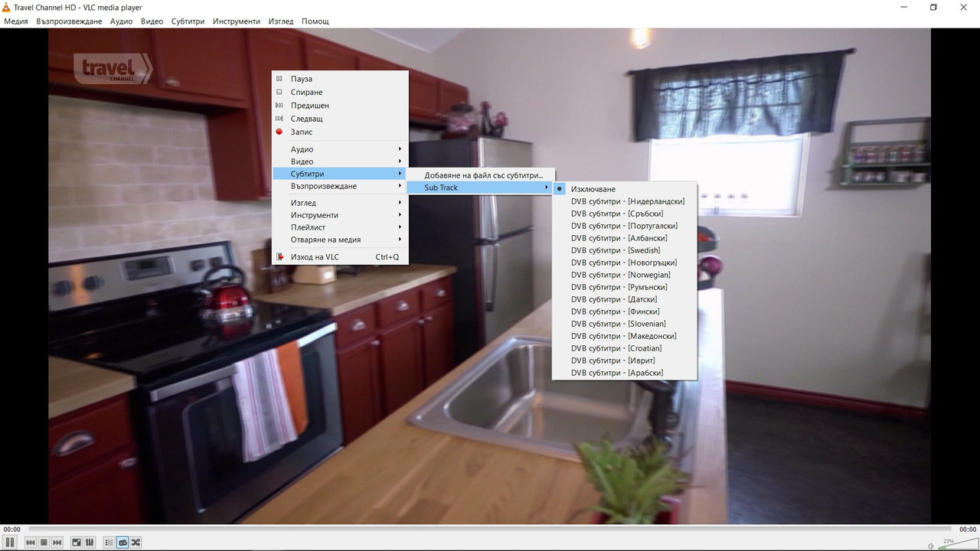Expand the Изглед submenu in context menu

(340, 203)
